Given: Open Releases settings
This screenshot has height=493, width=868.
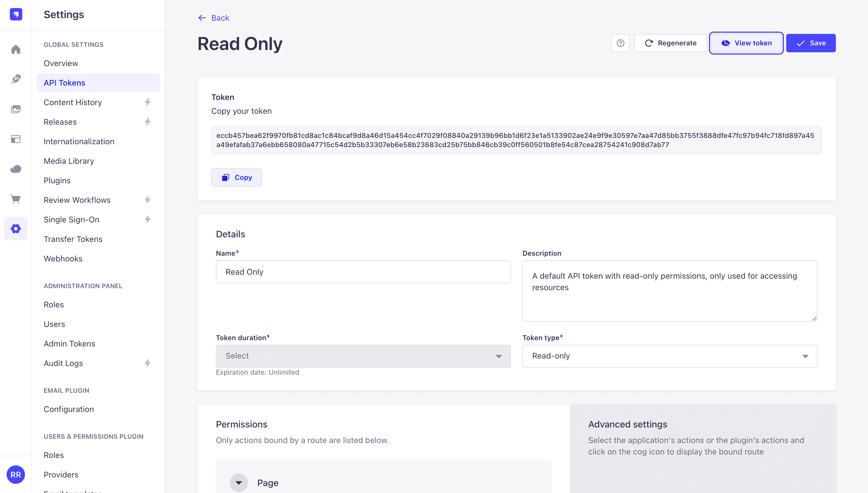Looking at the screenshot, I should coord(98,122).
